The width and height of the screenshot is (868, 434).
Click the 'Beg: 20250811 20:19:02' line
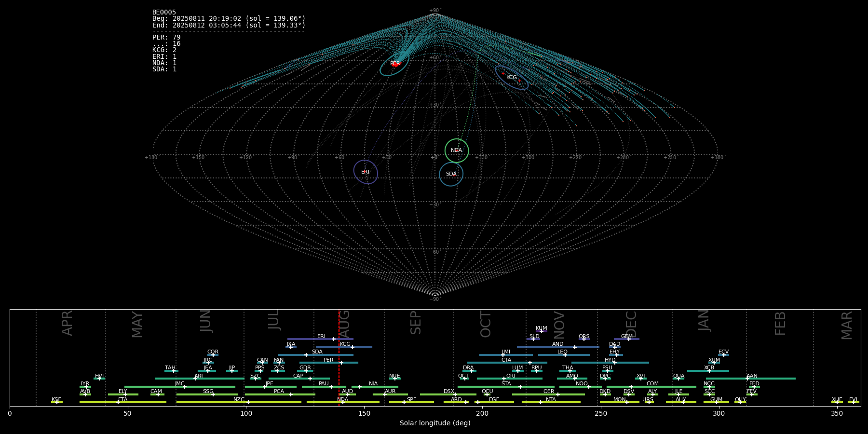click(229, 19)
